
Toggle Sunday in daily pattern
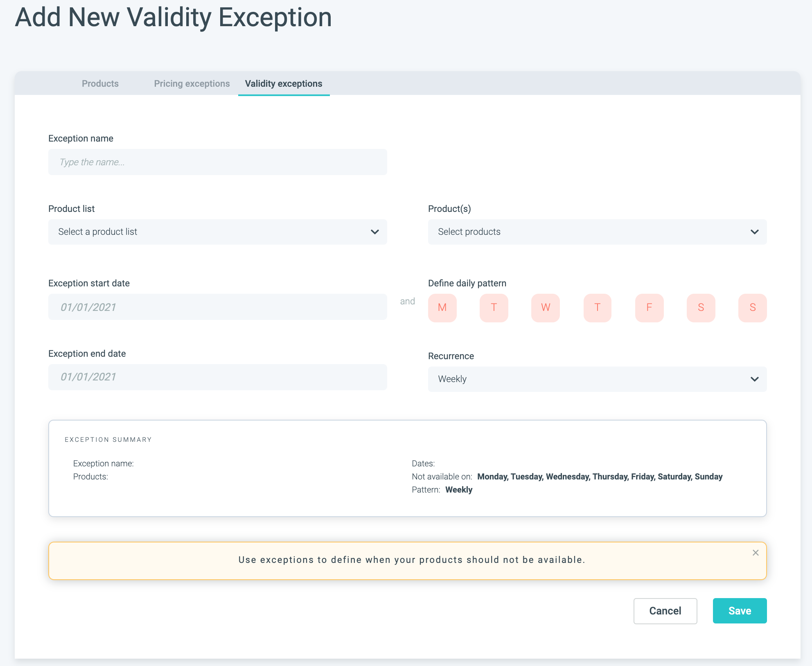click(x=752, y=308)
